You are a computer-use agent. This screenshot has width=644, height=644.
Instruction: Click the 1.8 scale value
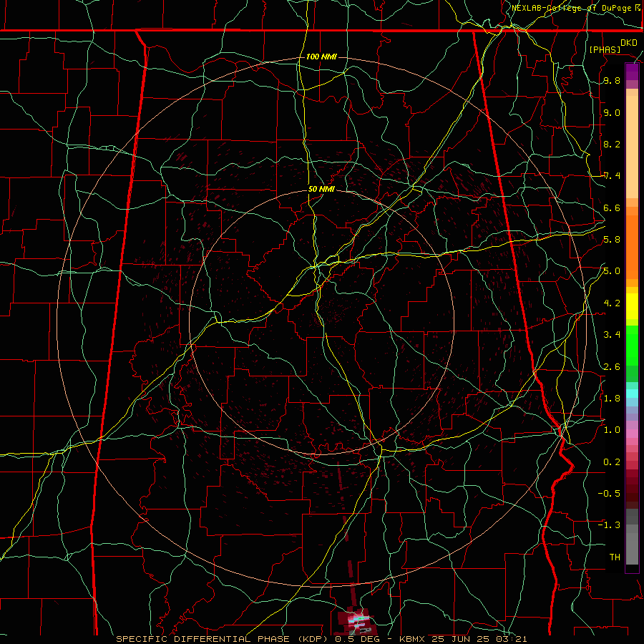coord(612,399)
